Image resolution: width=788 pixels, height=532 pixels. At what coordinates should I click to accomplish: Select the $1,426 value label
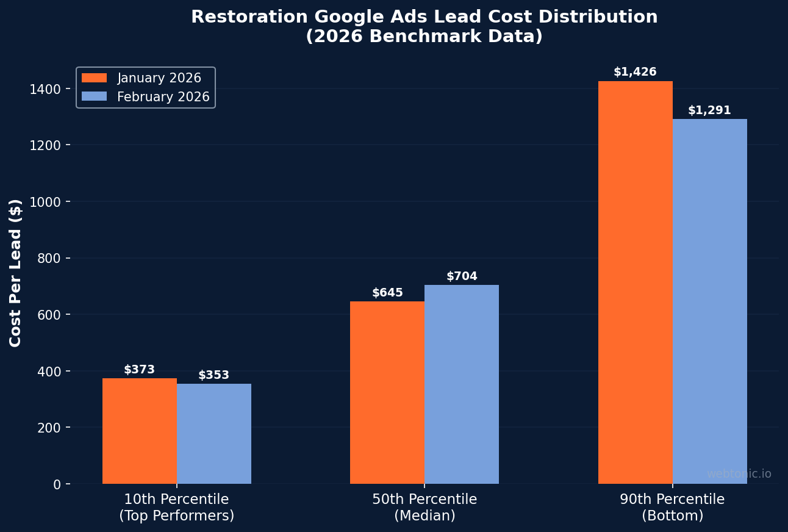pos(636,72)
